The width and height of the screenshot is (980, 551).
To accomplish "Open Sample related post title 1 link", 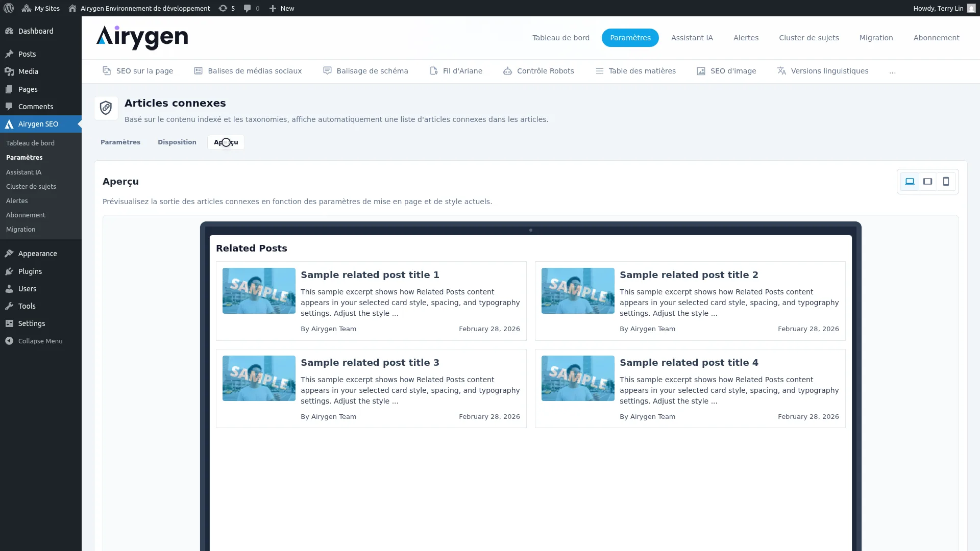I will tap(370, 275).
